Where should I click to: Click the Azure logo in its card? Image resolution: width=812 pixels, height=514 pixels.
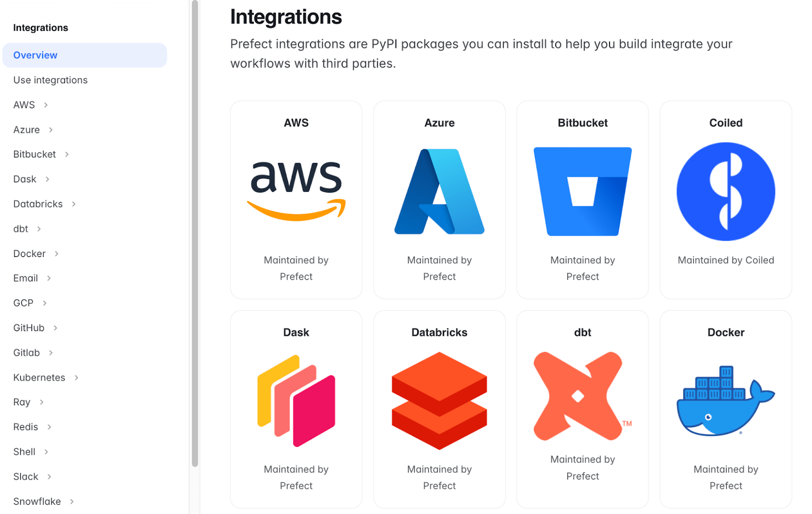coord(439,191)
